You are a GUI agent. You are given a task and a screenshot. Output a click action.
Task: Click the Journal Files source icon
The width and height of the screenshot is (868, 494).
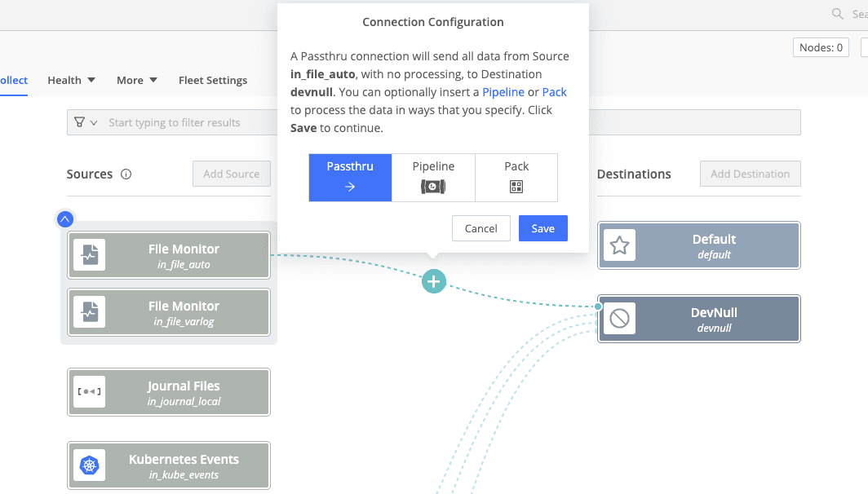pyautogui.click(x=89, y=392)
